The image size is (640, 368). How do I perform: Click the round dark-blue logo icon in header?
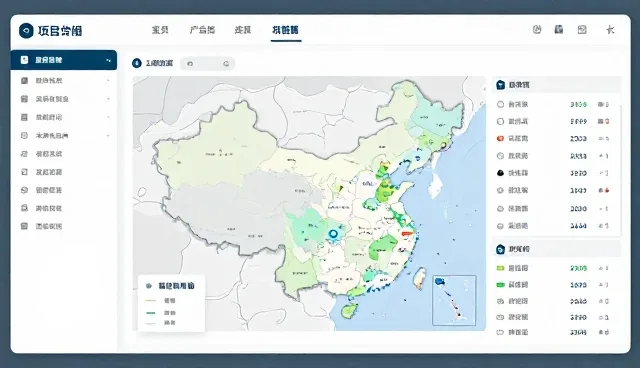tap(26, 31)
